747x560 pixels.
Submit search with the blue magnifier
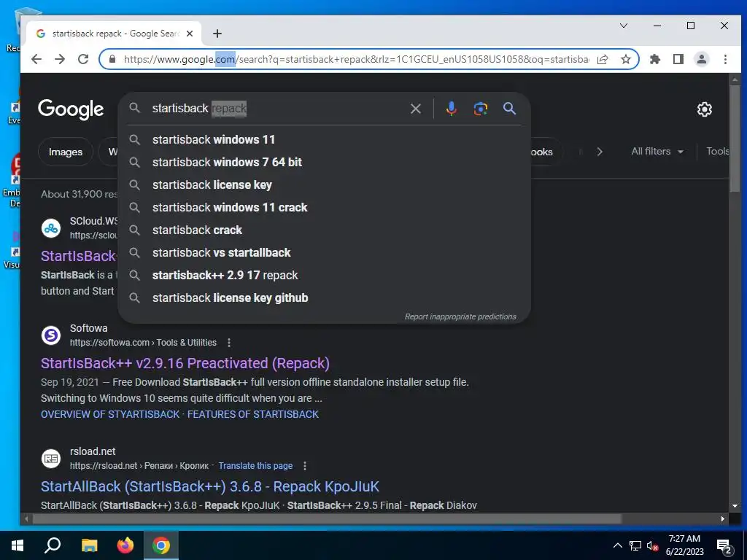coord(509,109)
